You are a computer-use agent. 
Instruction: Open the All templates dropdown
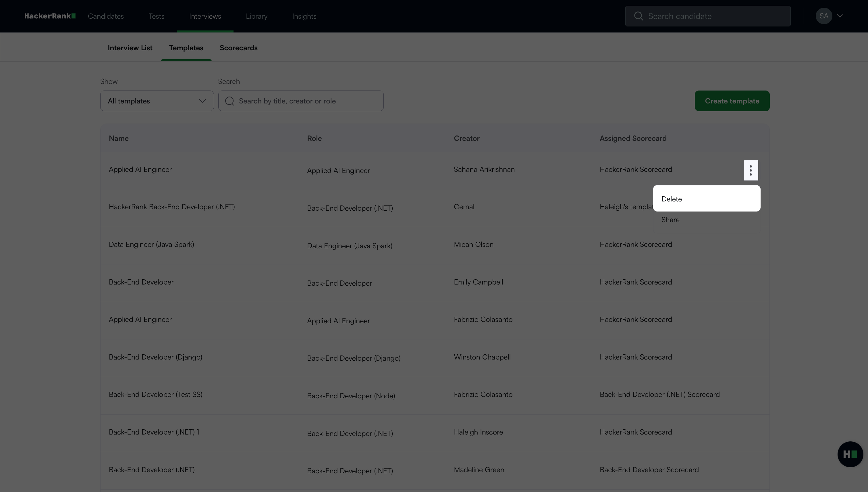(157, 101)
